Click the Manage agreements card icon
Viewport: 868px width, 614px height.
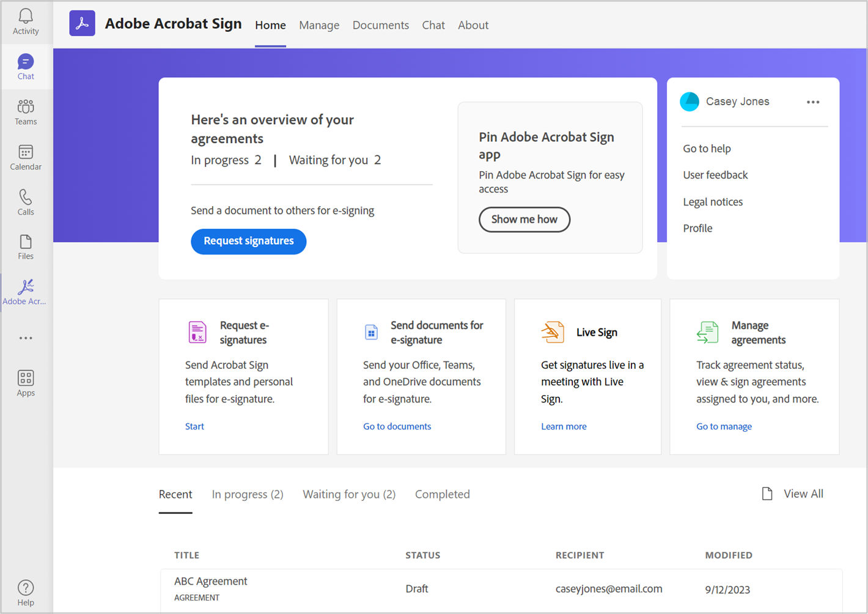(708, 332)
